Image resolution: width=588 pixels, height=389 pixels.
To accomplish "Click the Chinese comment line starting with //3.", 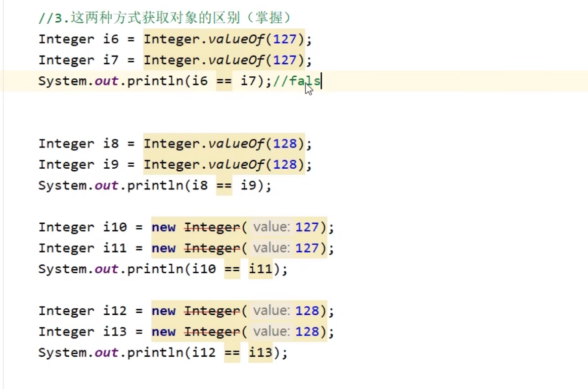I will coord(164,18).
